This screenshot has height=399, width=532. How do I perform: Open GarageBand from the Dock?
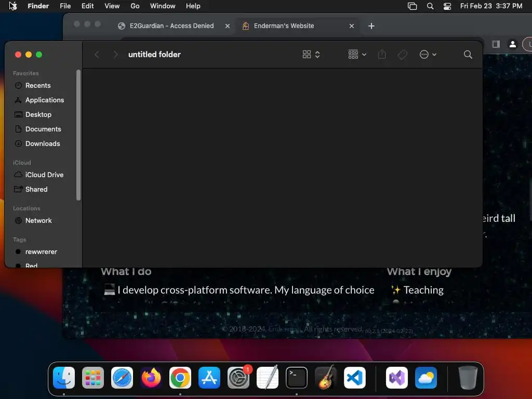point(326,378)
